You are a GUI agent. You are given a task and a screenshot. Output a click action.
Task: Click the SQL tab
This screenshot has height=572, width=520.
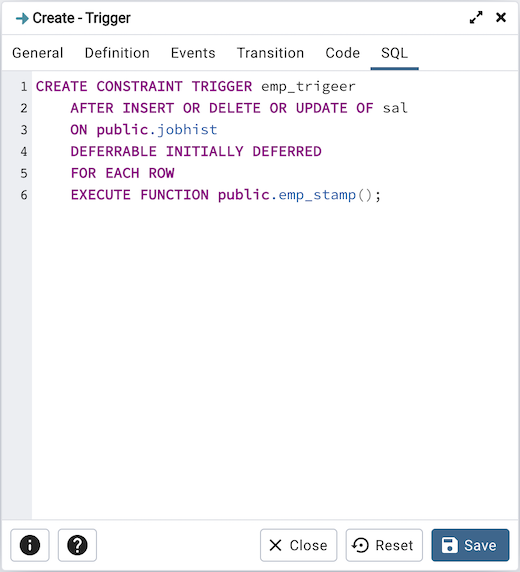click(394, 53)
